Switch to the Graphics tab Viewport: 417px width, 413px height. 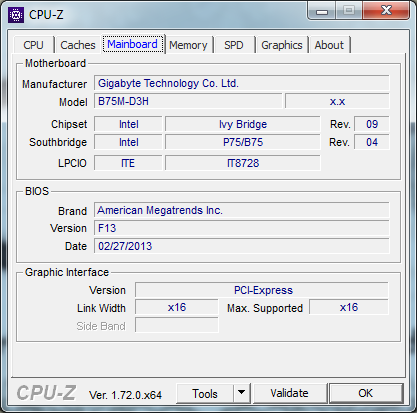point(282,45)
